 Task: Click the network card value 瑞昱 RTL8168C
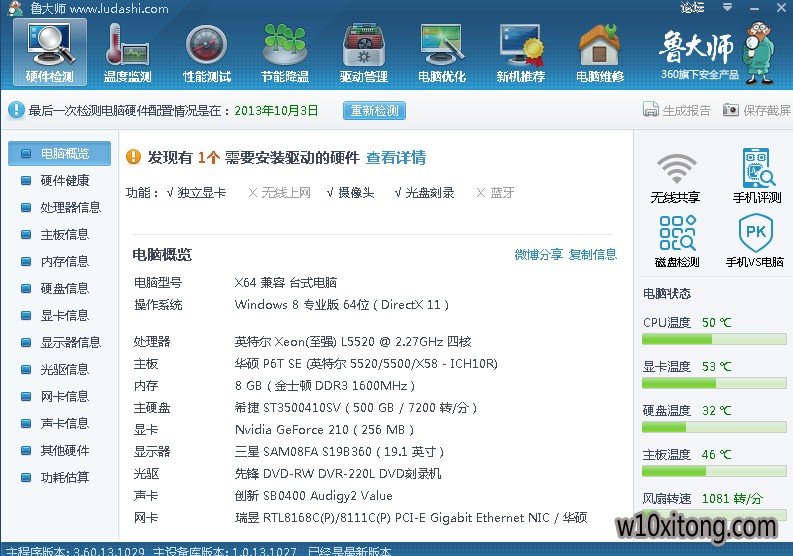click(x=411, y=518)
